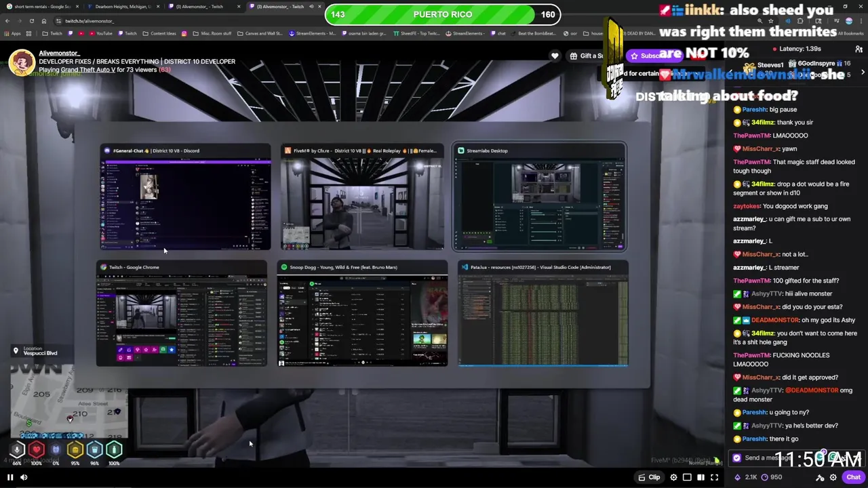Open the channel points balance showing 950
Viewport: 868px width, 488px height.
click(771, 477)
